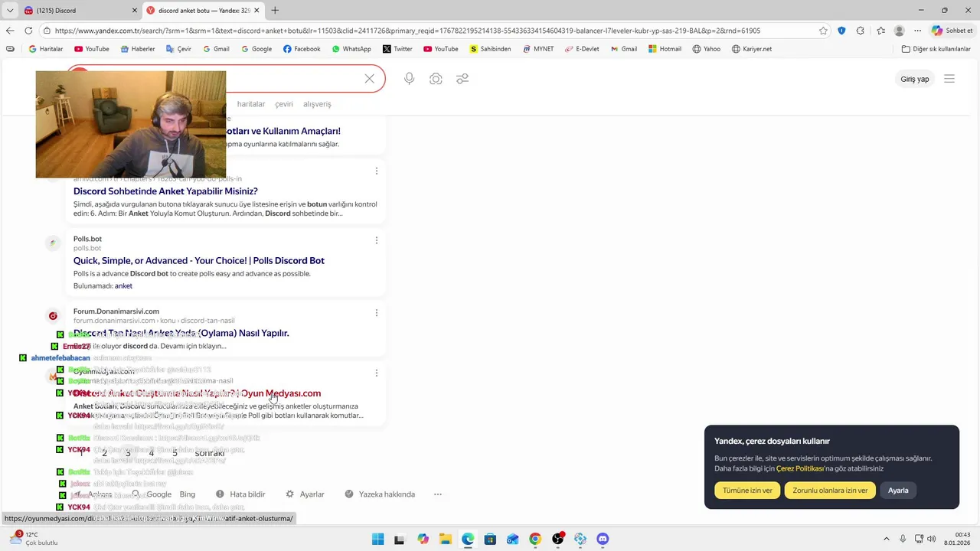Open the Haberler bookmark
This screenshot has width=980, height=551.
(138, 49)
